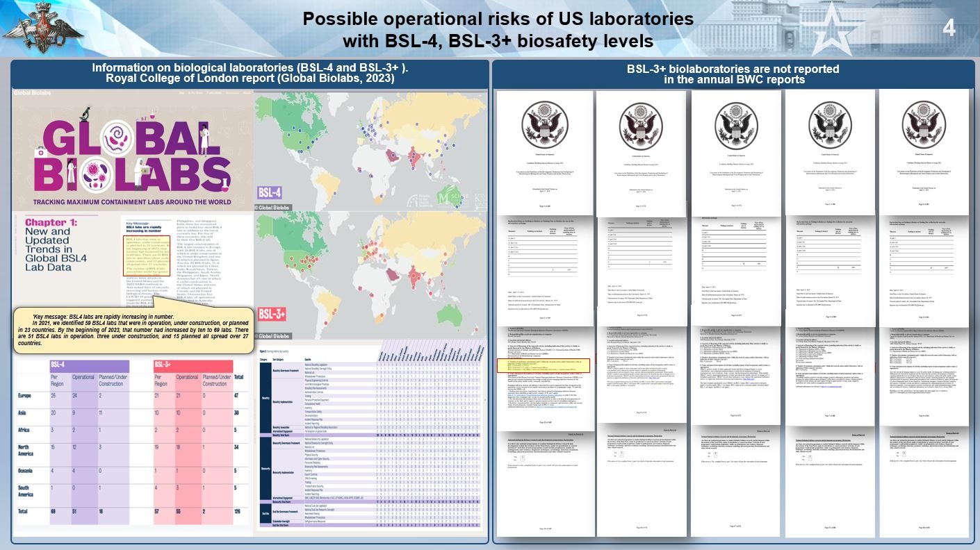This screenshot has width=980, height=550.
Task: Open the scoring matrix table image
Action: click(x=370, y=437)
